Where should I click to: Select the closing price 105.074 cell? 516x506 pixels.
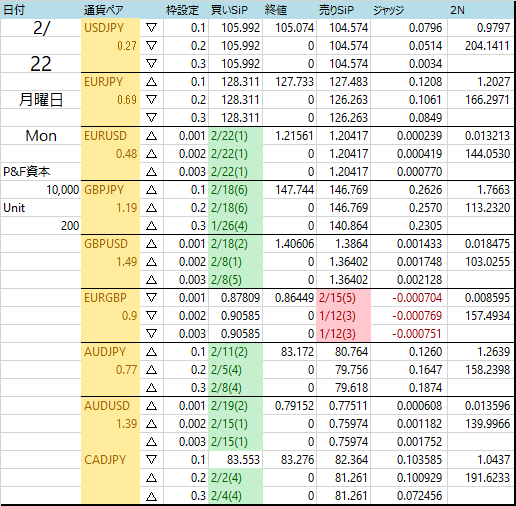pyautogui.click(x=289, y=28)
